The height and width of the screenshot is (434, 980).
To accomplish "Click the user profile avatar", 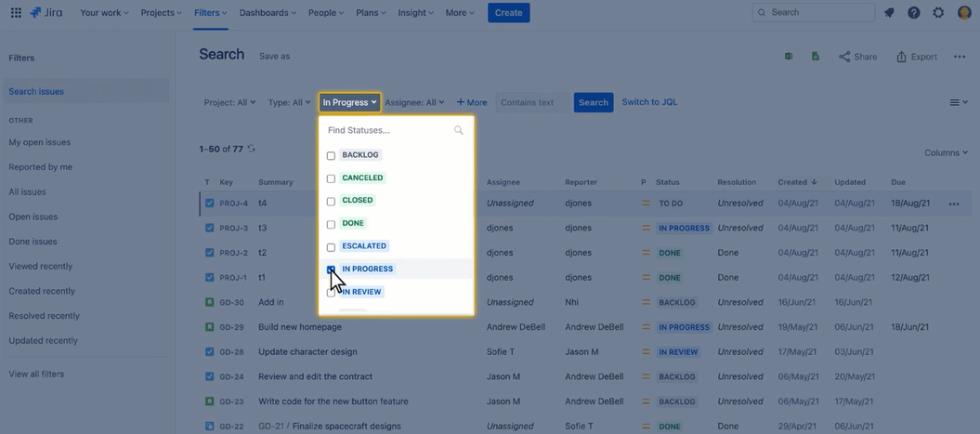I will coord(964,12).
